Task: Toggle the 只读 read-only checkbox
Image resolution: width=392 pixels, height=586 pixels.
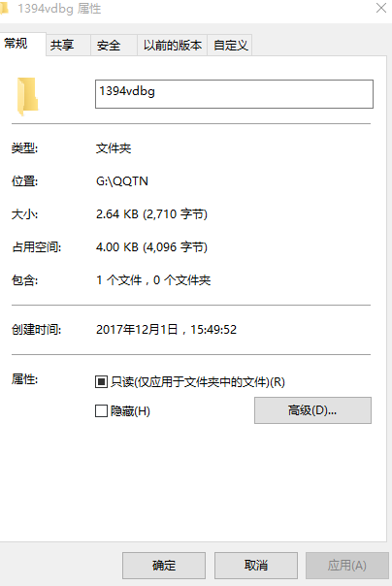Action: pos(101,382)
